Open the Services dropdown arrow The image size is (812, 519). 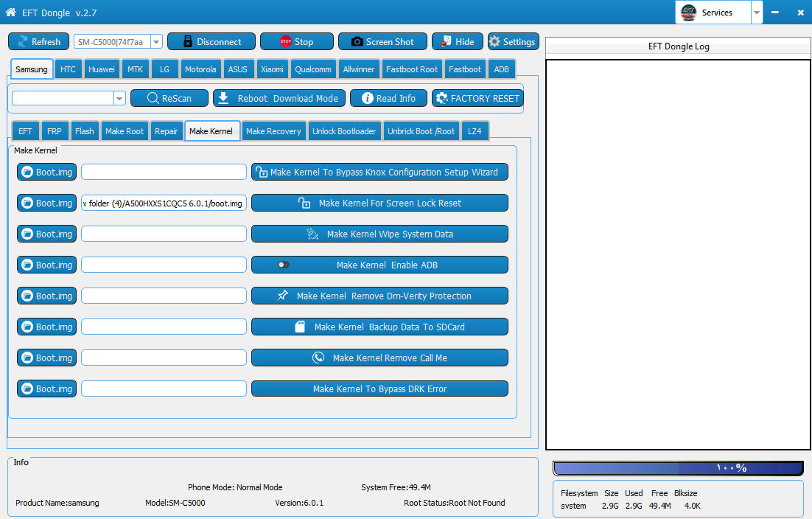point(757,13)
